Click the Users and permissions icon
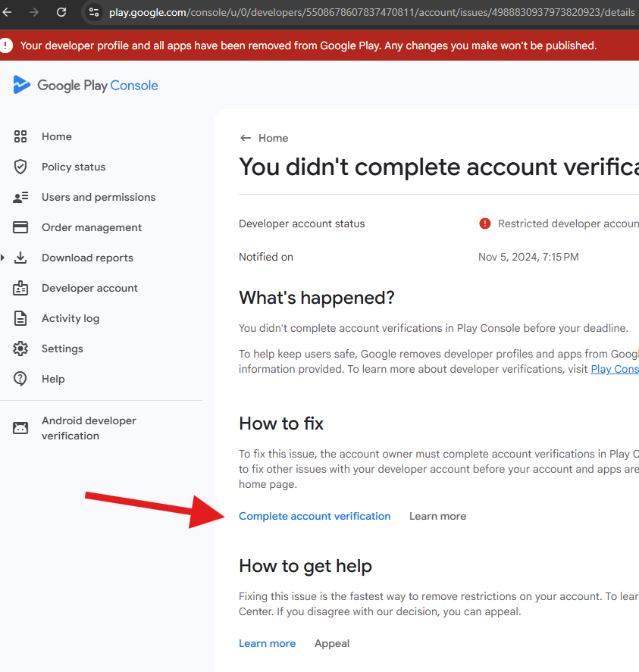The width and height of the screenshot is (639, 672). [20, 197]
